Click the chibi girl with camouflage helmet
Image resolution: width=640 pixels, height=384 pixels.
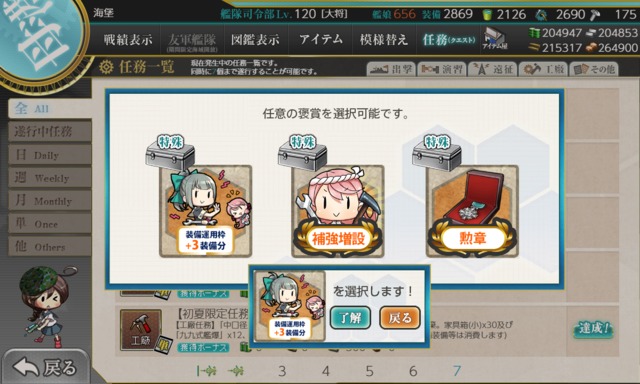45,306
